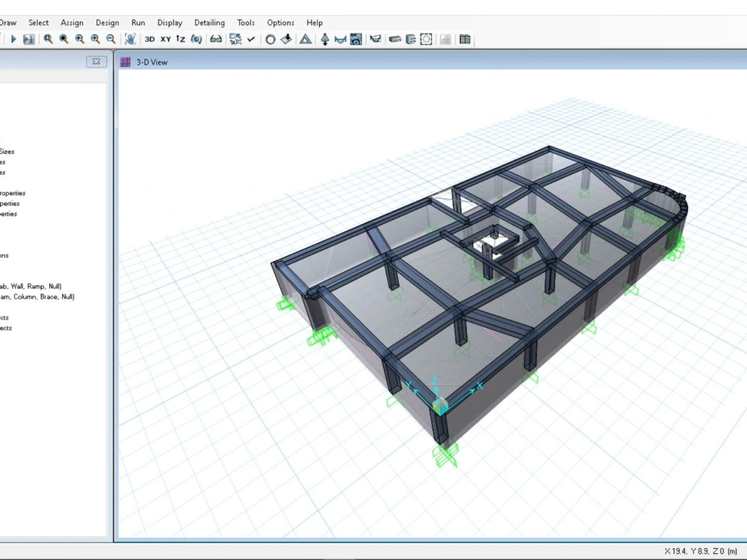This screenshot has height=560, width=747.
Task: Activate the Pan hand tool
Action: [130, 39]
